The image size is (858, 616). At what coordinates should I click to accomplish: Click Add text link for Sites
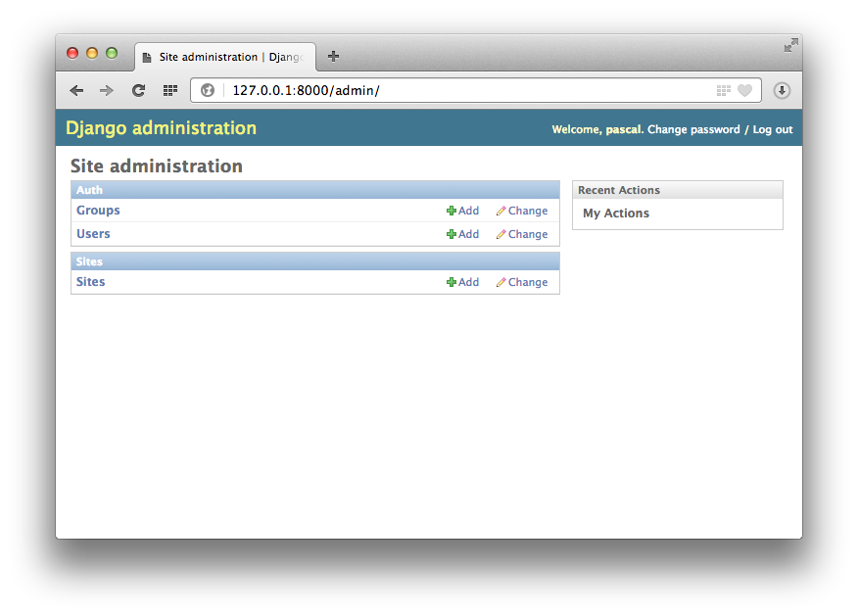tap(468, 282)
